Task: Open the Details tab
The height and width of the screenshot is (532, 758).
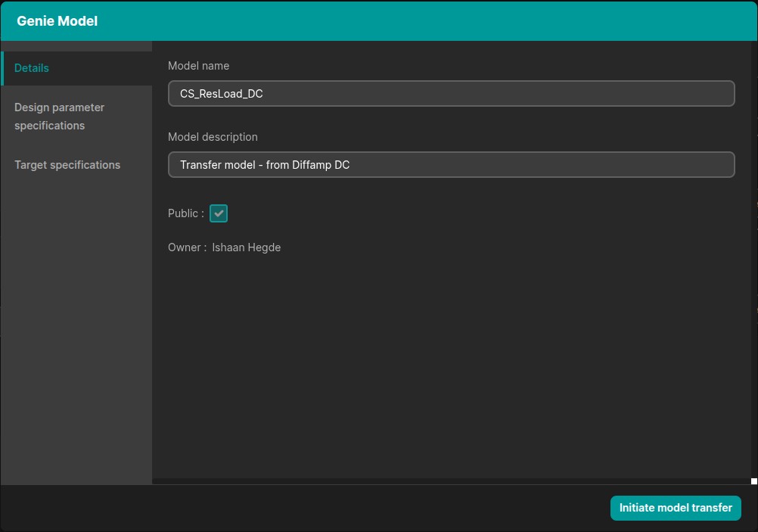Action: 76,68
